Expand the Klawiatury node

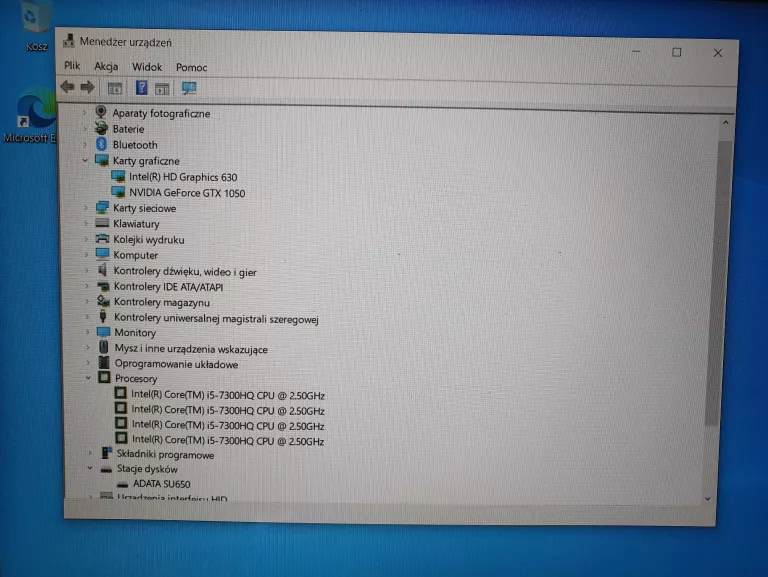tap(86, 223)
